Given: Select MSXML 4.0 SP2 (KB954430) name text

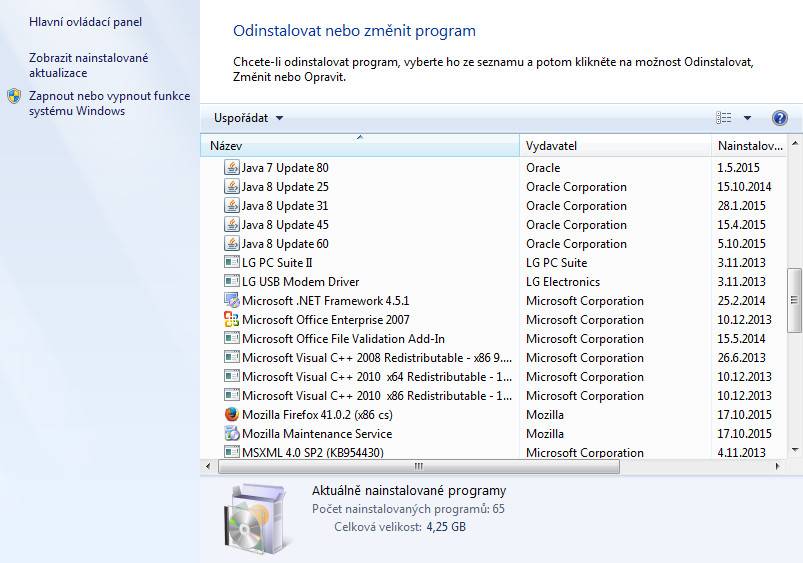Looking at the screenshot, I should [x=313, y=452].
